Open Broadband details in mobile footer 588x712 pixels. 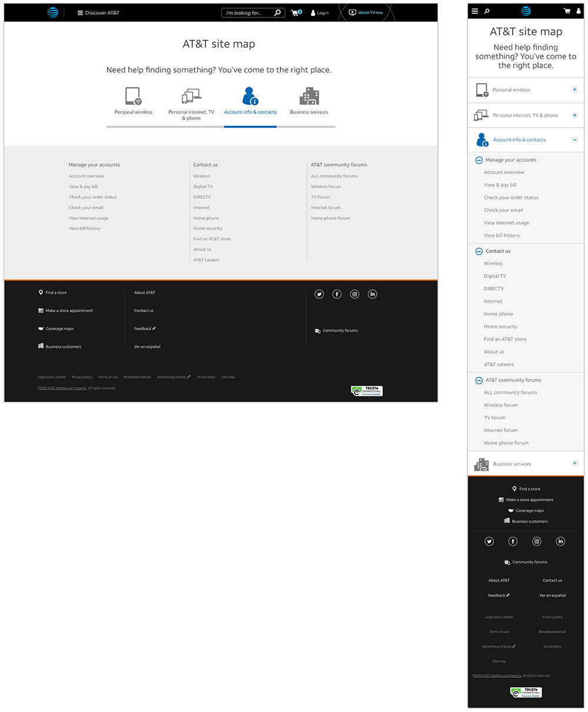(552, 632)
